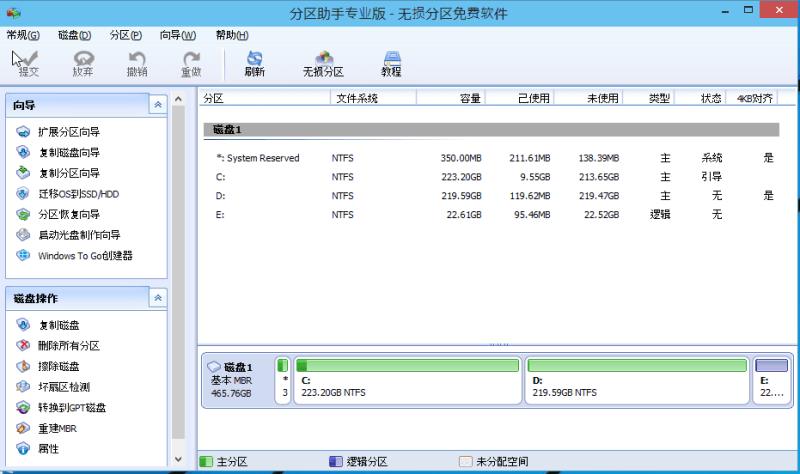Open the 常规(G) menu
This screenshot has width=800, height=474.
coord(23,35)
